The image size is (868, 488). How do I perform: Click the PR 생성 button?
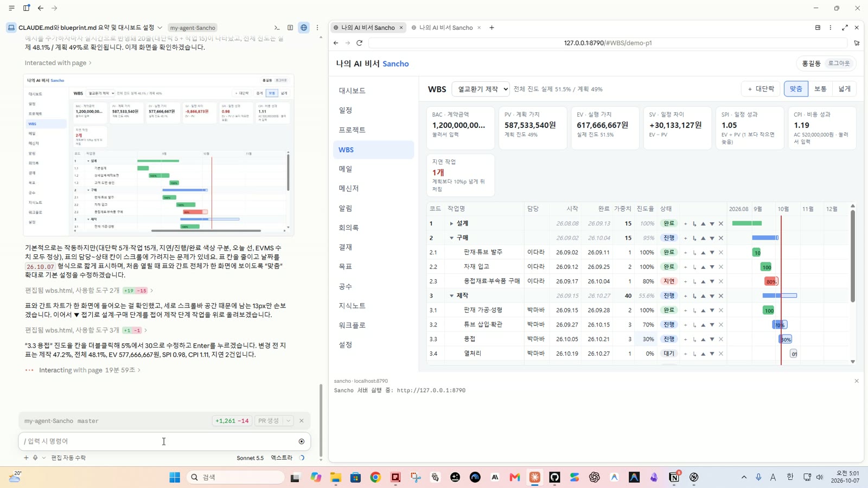(x=269, y=421)
